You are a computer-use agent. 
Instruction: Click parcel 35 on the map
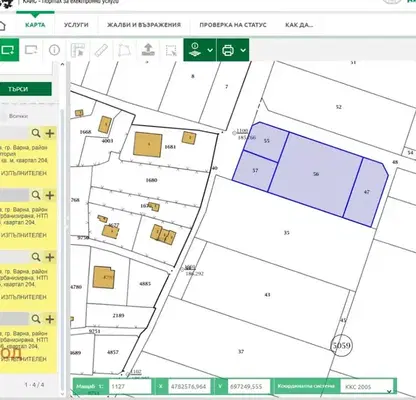tap(286, 233)
